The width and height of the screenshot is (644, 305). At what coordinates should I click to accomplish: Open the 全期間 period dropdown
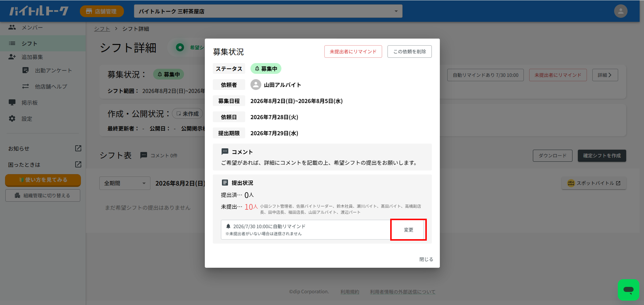pos(125,183)
